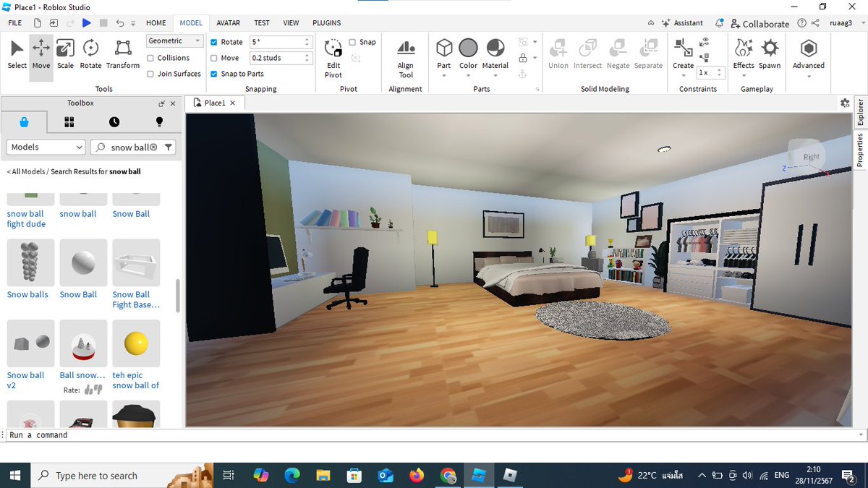The height and width of the screenshot is (488, 868).
Task: Expand the Color dropdown arrow
Action: (x=468, y=75)
